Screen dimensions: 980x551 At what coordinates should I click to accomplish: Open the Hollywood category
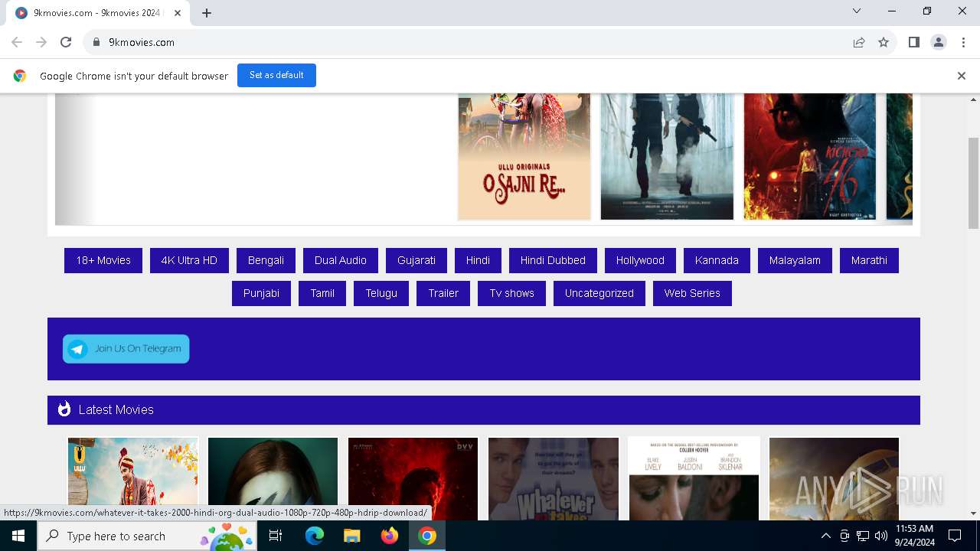(640, 260)
